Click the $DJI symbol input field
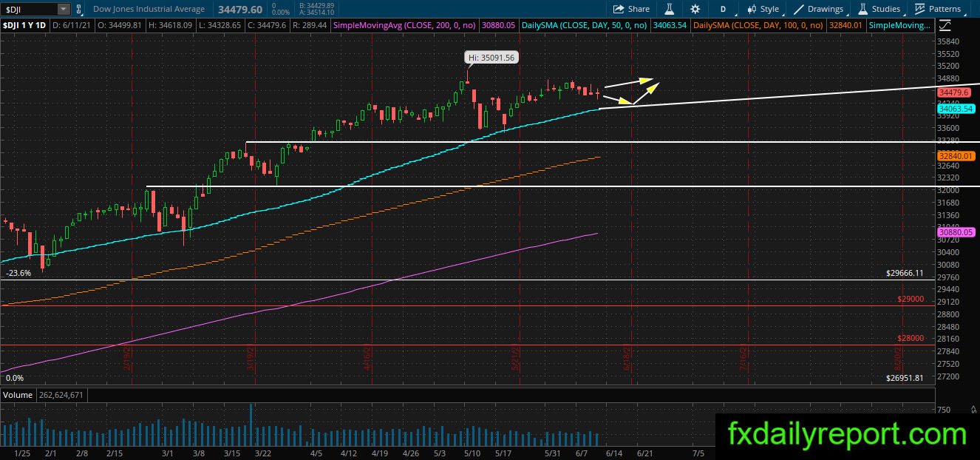 [x=29, y=9]
